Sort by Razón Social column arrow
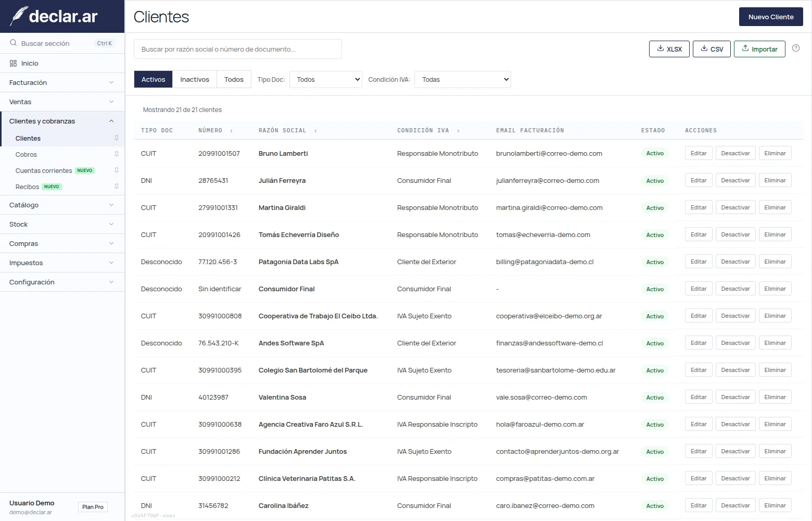 pos(315,131)
